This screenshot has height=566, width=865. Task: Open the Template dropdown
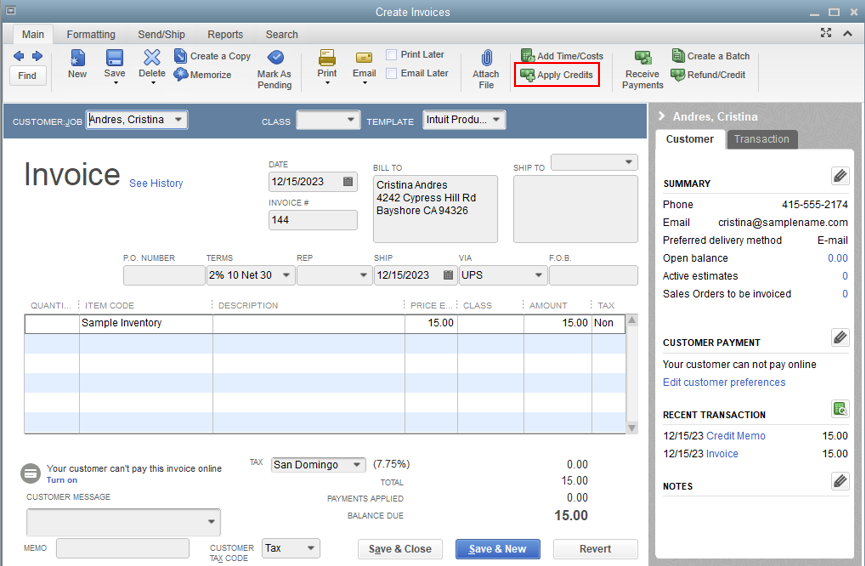[496, 120]
